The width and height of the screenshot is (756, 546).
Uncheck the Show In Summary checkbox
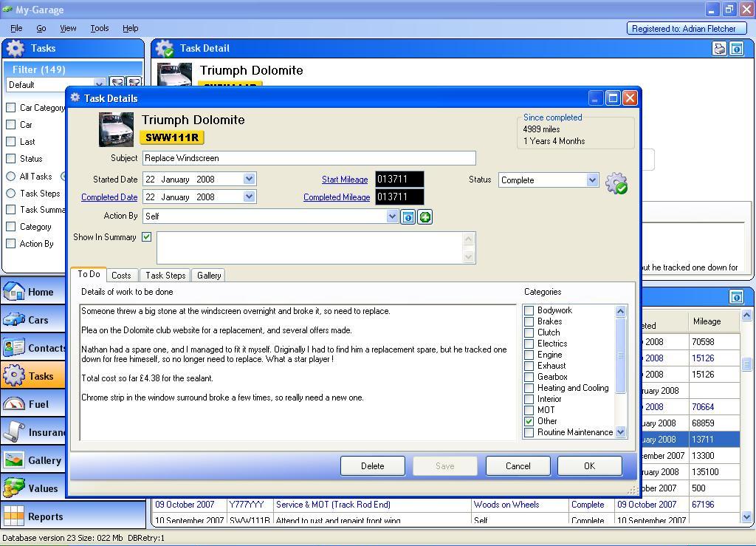point(147,237)
